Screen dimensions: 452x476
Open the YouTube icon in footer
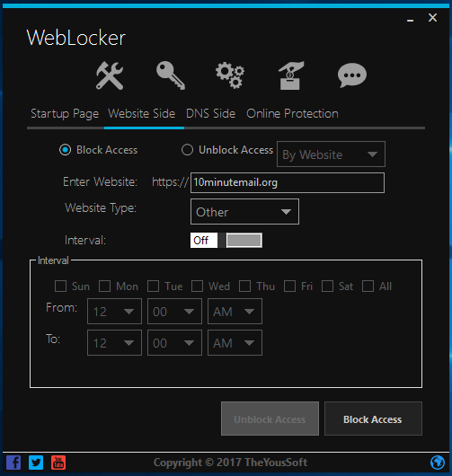point(58,463)
